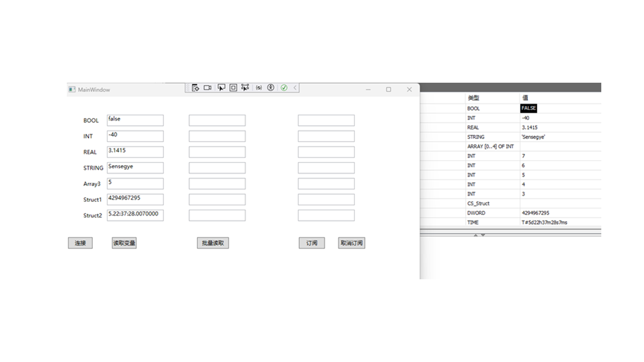Click the accessibility scan person icon
This screenshot has height=362, width=644.
pyautogui.click(x=271, y=88)
